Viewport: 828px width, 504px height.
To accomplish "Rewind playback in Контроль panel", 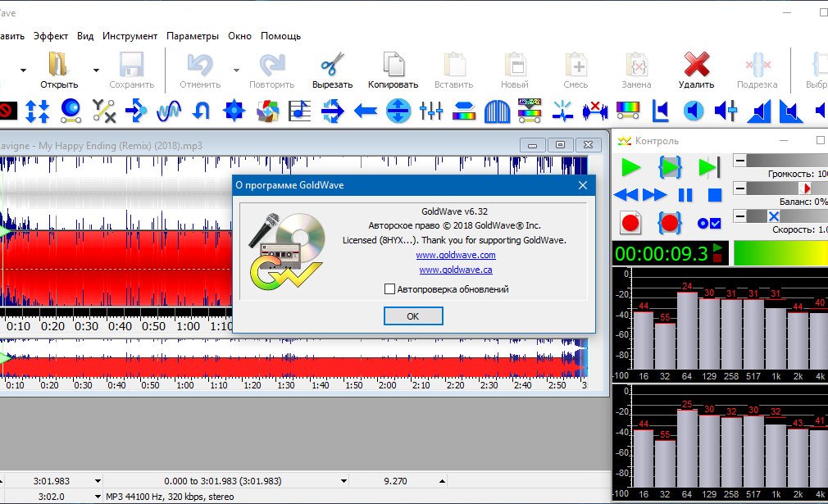I will [626, 195].
